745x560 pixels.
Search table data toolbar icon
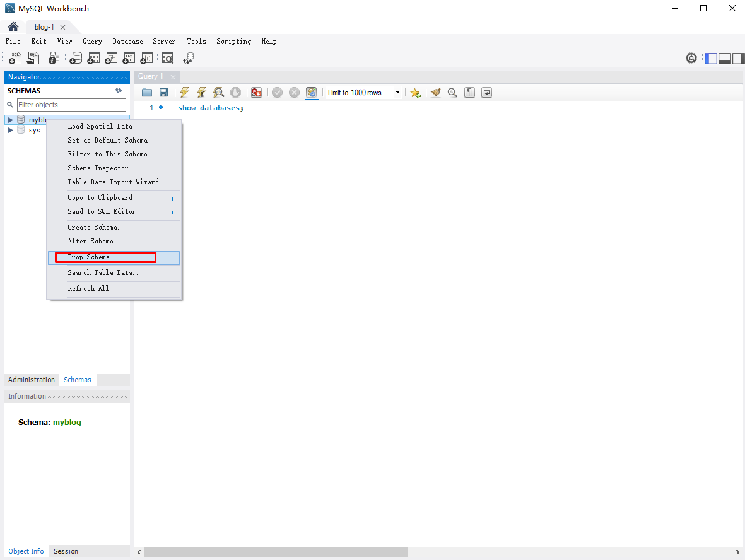coord(168,59)
